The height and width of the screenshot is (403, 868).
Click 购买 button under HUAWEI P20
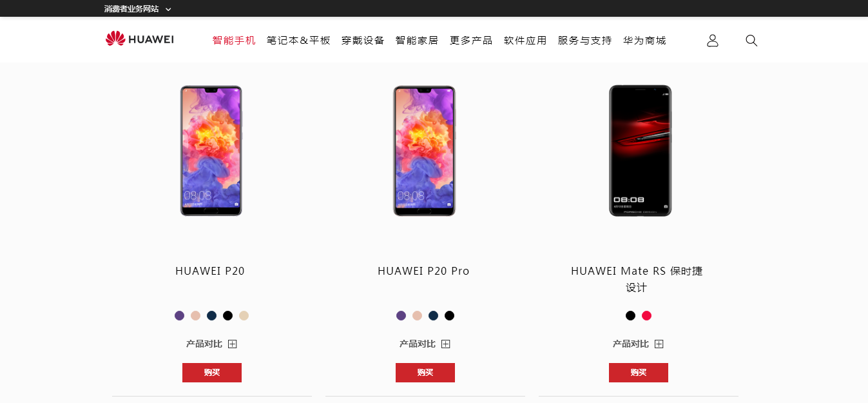pyautogui.click(x=212, y=373)
